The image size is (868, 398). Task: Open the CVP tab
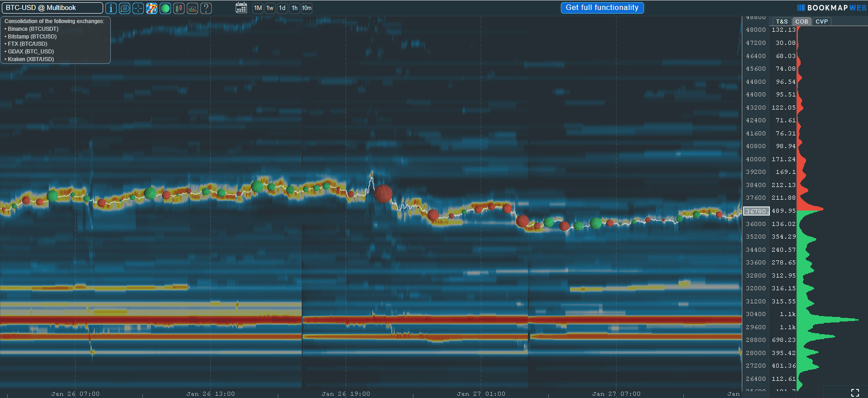[x=821, y=21]
